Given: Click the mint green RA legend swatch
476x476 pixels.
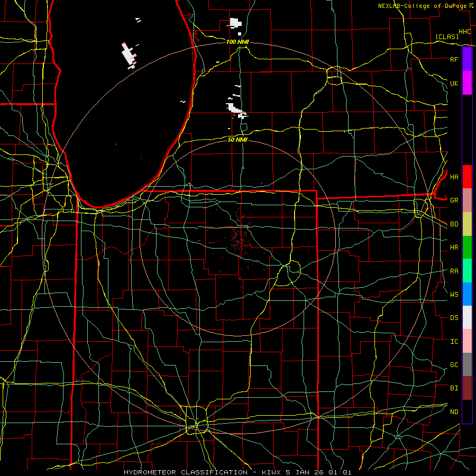Looking at the screenshot, I should [x=467, y=271].
